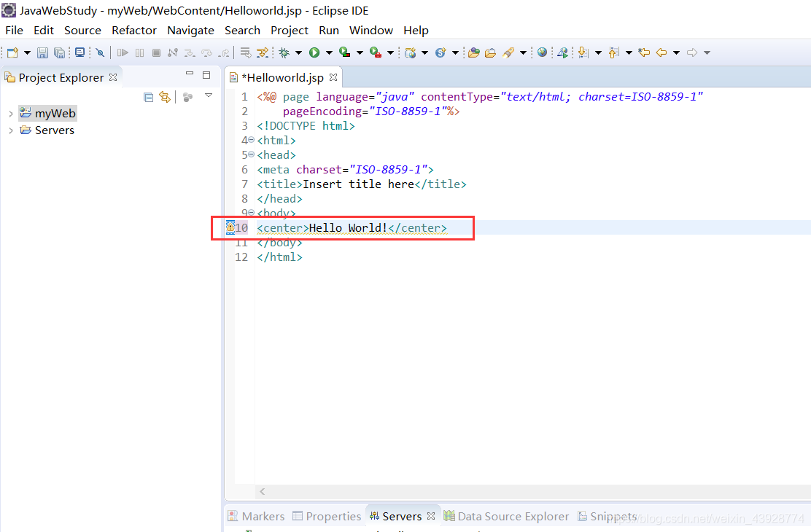Click the Coverage launch icon
Screen dimensions: 811x532
coord(345,52)
